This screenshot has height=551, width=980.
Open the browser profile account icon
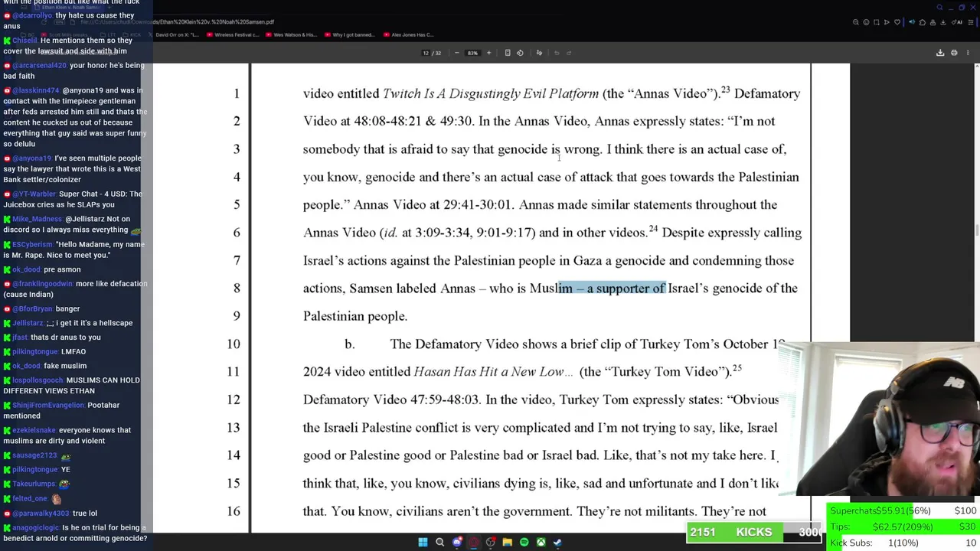point(932,22)
